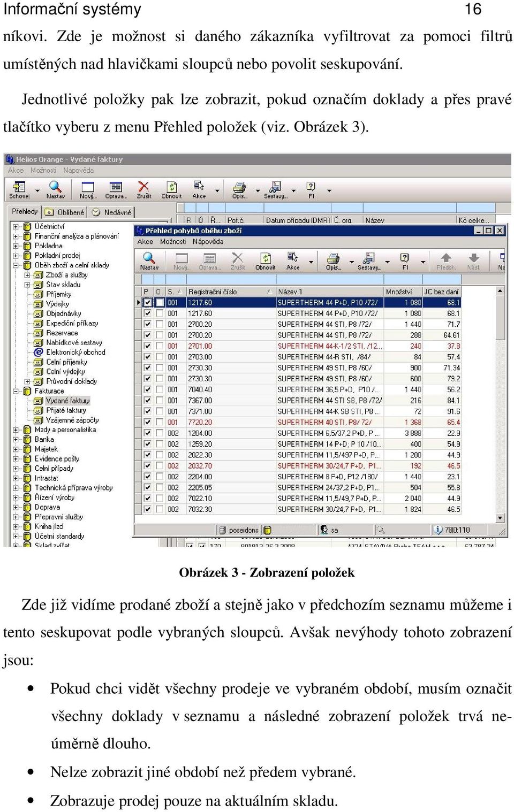Viewport: 514px width, 812px height.
Task: Click Předch. up arrow in Přehled pohybů toolbar
Action: [445, 258]
